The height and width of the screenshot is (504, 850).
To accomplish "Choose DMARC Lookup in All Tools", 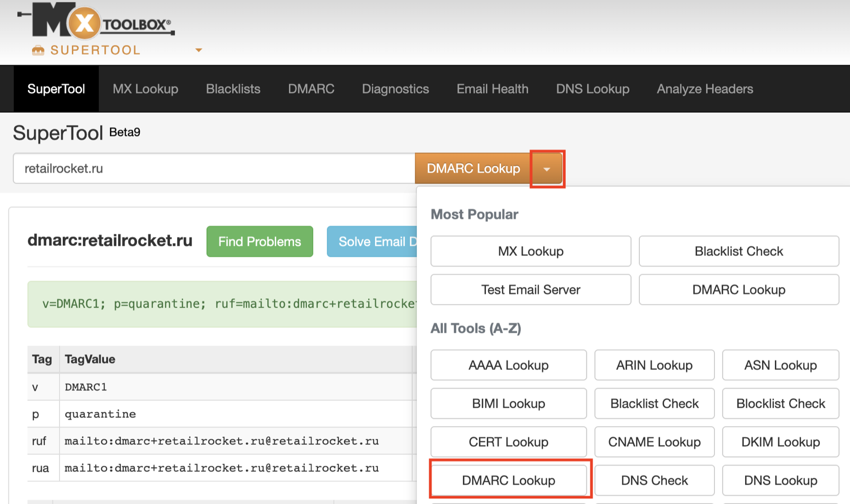I will (x=509, y=480).
